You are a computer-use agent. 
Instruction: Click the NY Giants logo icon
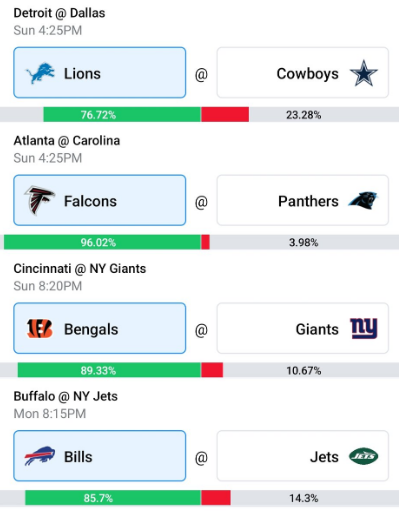(364, 328)
